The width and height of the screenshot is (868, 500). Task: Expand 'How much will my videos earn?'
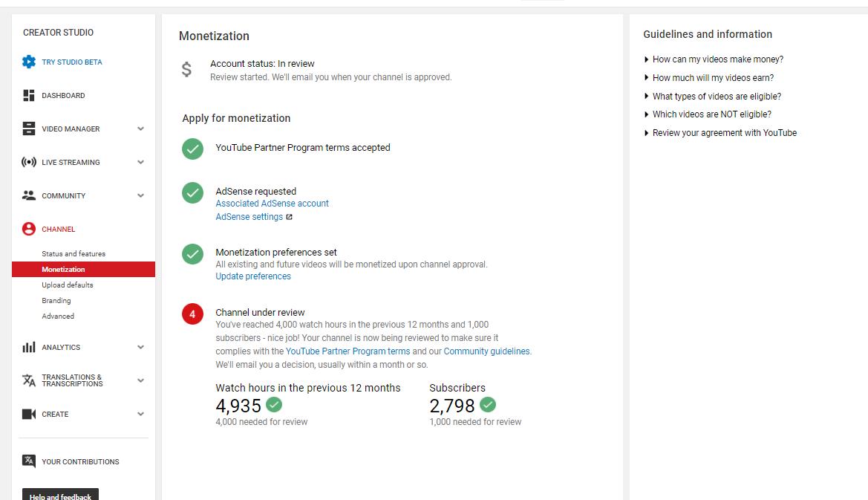point(708,77)
